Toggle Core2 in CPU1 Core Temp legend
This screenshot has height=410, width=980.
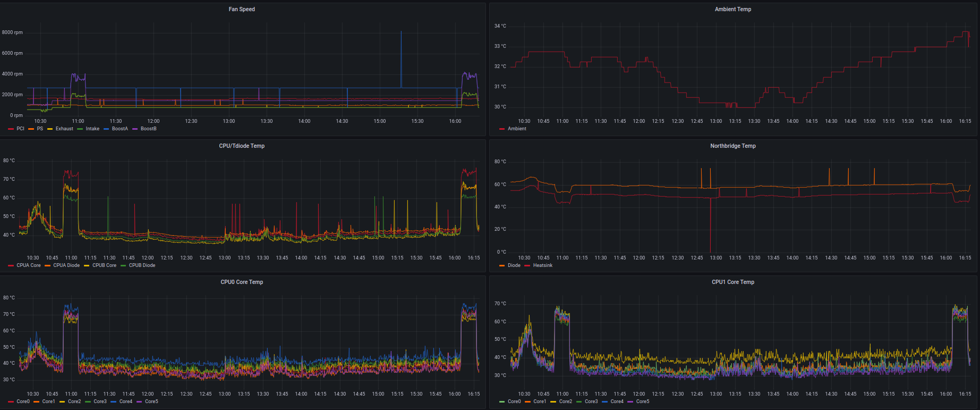pos(566,401)
